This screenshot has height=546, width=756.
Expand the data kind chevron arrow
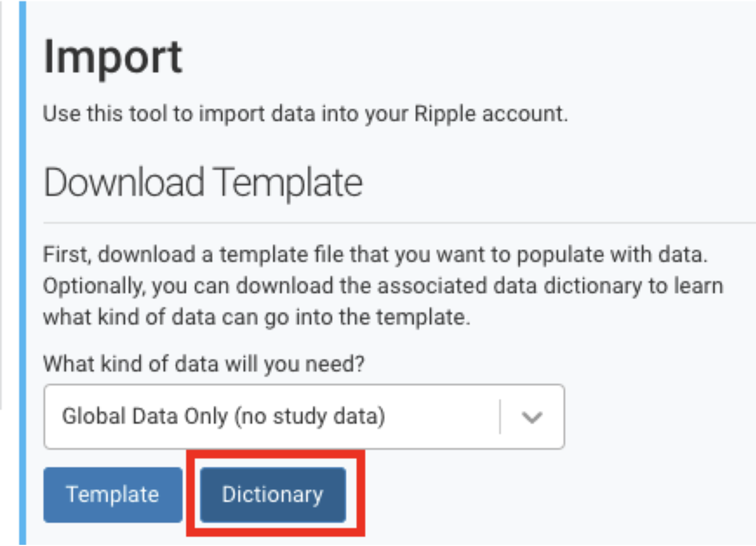coord(532,417)
